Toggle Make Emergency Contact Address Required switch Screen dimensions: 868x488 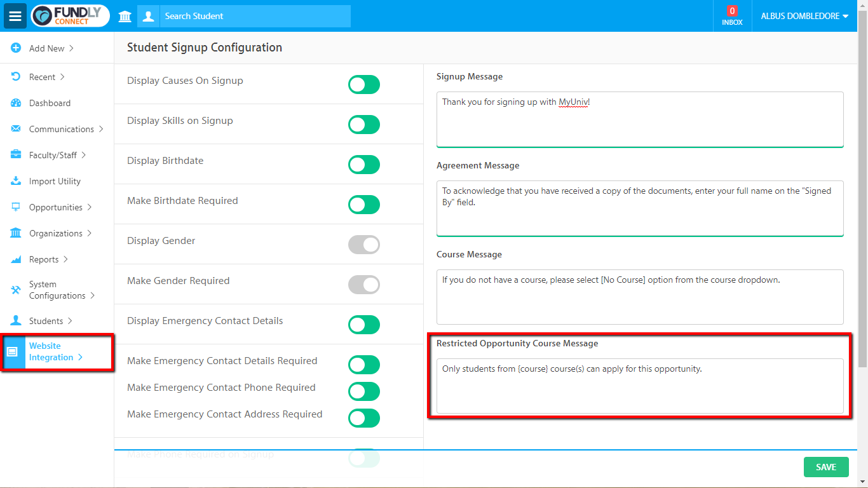tap(364, 418)
